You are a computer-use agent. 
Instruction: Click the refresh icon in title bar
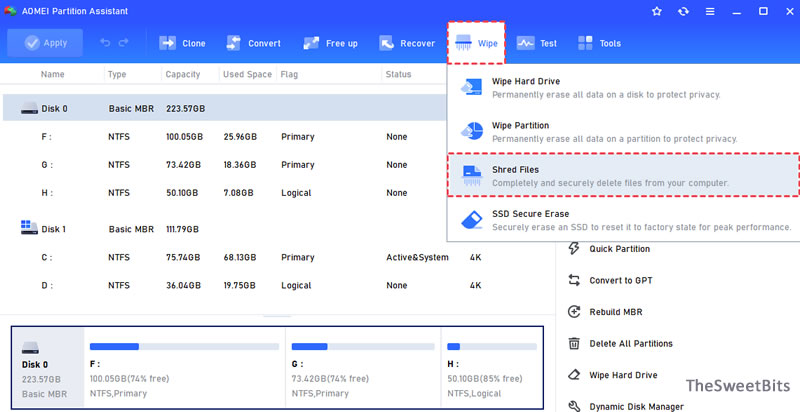click(x=684, y=11)
